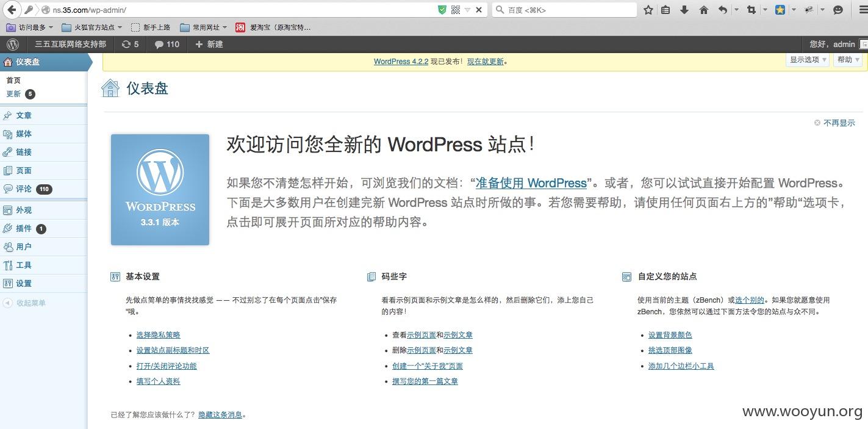Click the WordPress 4.2.2 link
This screenshot has width=868, height=429.
pyautogui.click(x=401, y=62)
